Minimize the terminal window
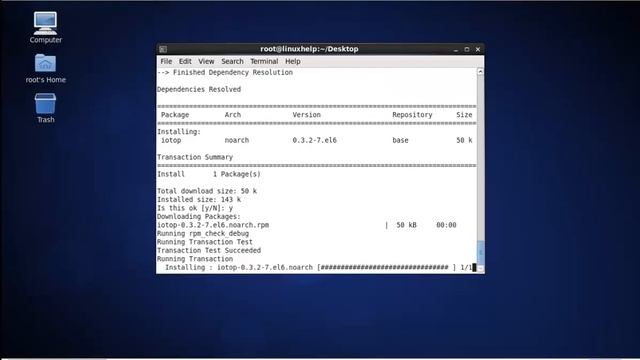The height and width of the screenshot is (360, 640). coord(456,49)
